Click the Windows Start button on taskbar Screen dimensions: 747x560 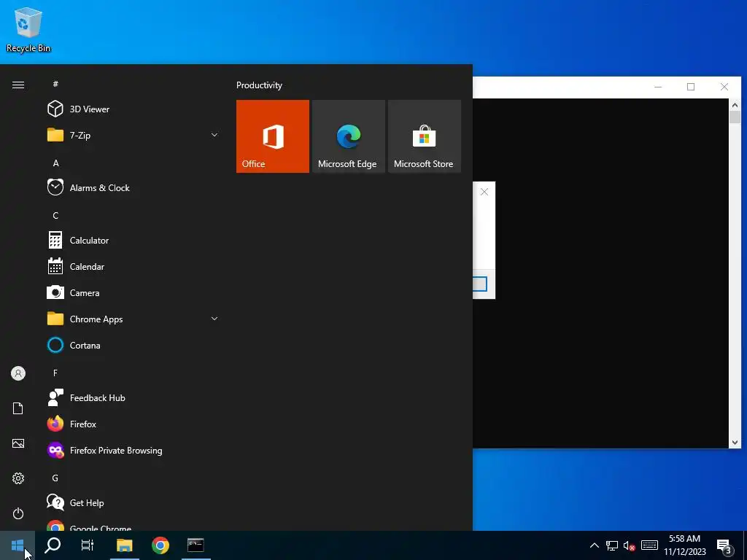18,545
